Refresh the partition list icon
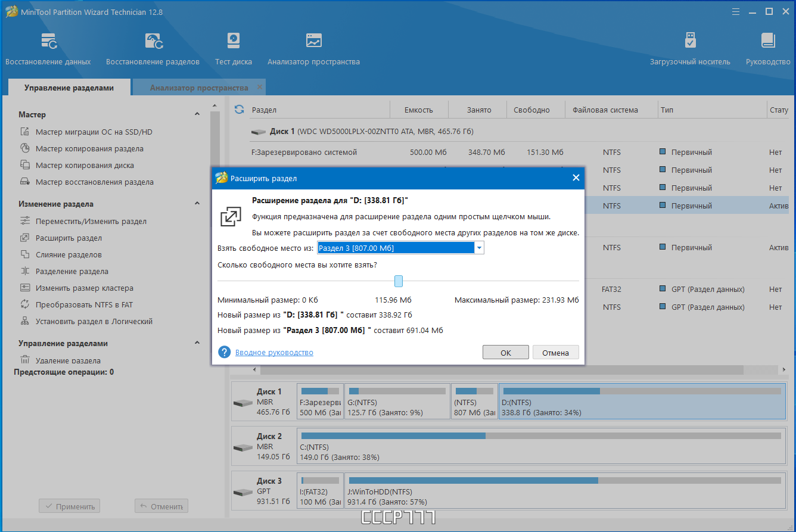796x532 pixels. click(x=240, y=110)
